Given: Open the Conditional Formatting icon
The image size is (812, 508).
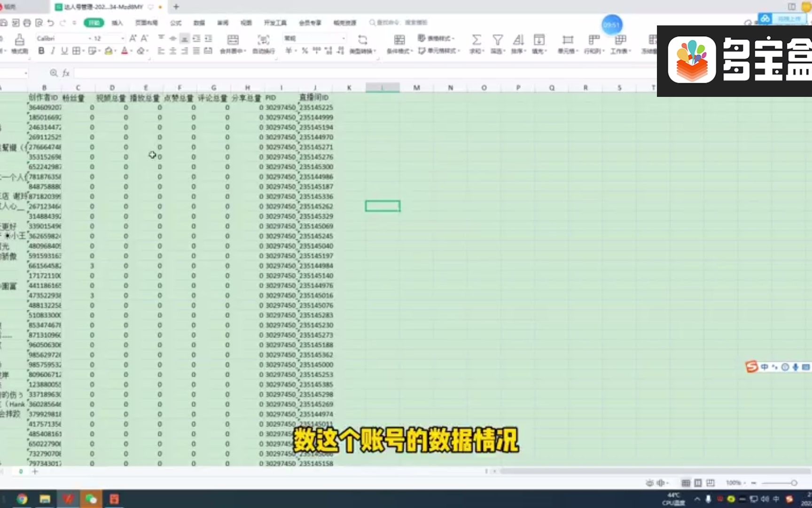Looking at the screenshot, I should click(x=399, y=40).
